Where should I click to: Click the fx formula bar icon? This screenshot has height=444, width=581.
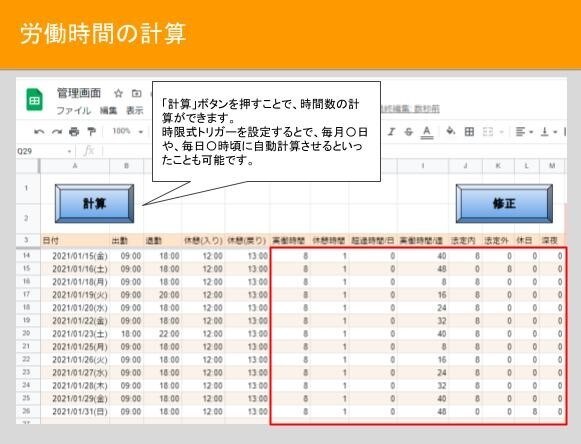click(89, 151)
